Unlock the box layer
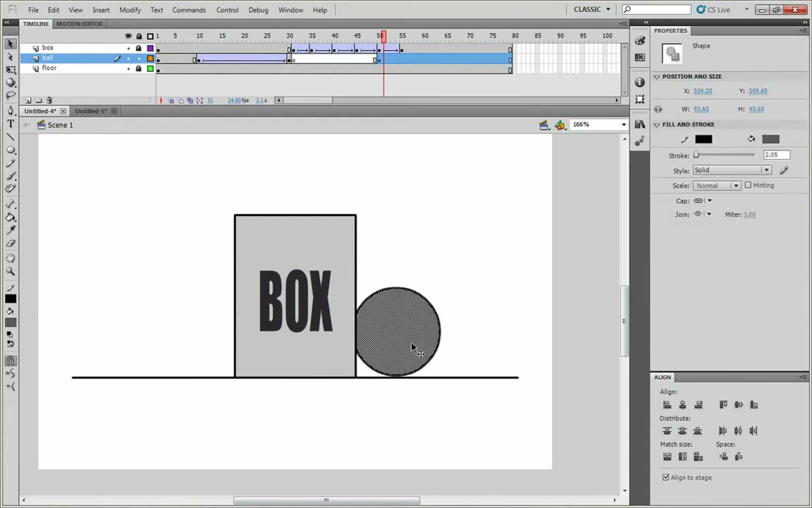 tap(139, 48)
